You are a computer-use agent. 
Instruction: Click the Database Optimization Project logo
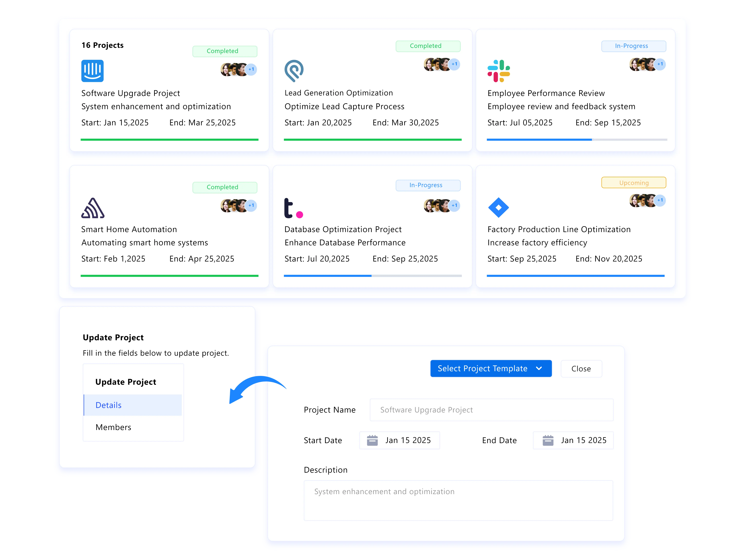[293, 208]
